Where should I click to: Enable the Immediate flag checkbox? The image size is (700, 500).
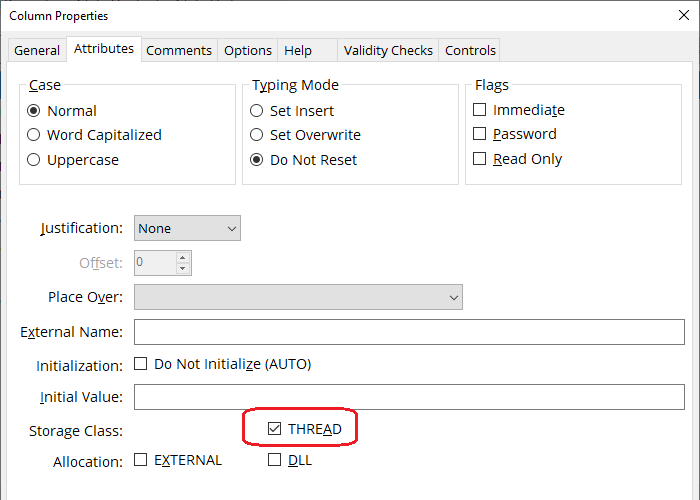point(480,110)
